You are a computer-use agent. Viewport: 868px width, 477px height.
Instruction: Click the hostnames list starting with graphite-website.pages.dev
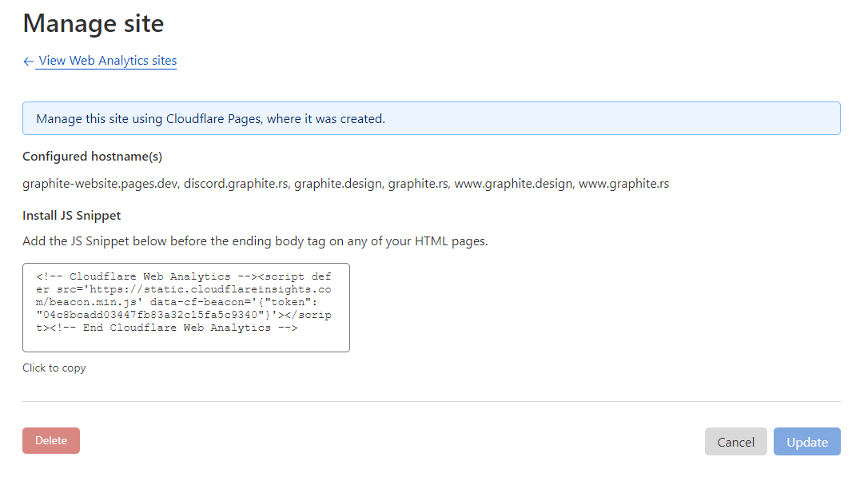click(x=345, y=184)
